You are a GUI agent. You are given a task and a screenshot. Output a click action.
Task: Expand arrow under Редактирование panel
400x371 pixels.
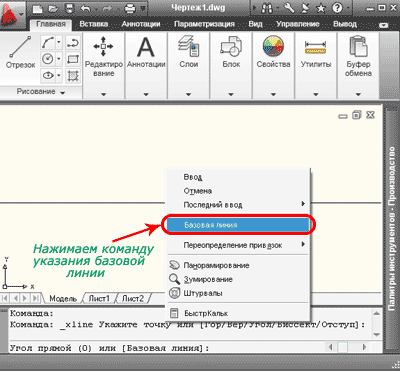click(x=104, y=94)
